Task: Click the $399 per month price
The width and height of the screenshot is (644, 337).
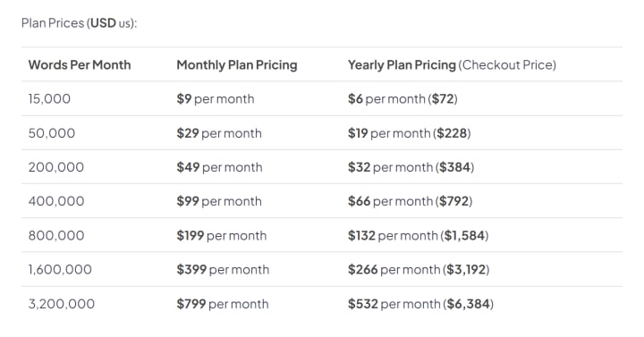Action: tap(223, 270)
